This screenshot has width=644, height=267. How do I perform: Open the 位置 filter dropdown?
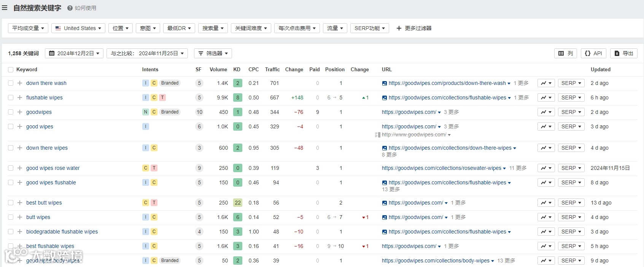121,28
